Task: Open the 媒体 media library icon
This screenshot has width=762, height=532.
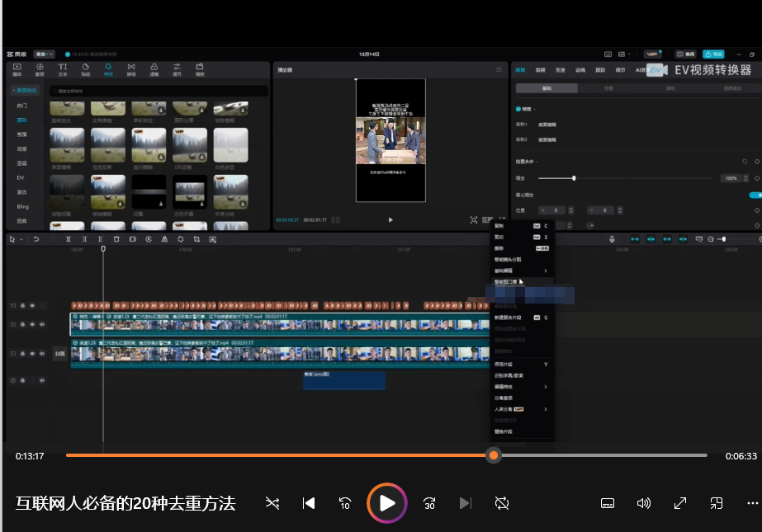Action: click(x=17, y=69)
